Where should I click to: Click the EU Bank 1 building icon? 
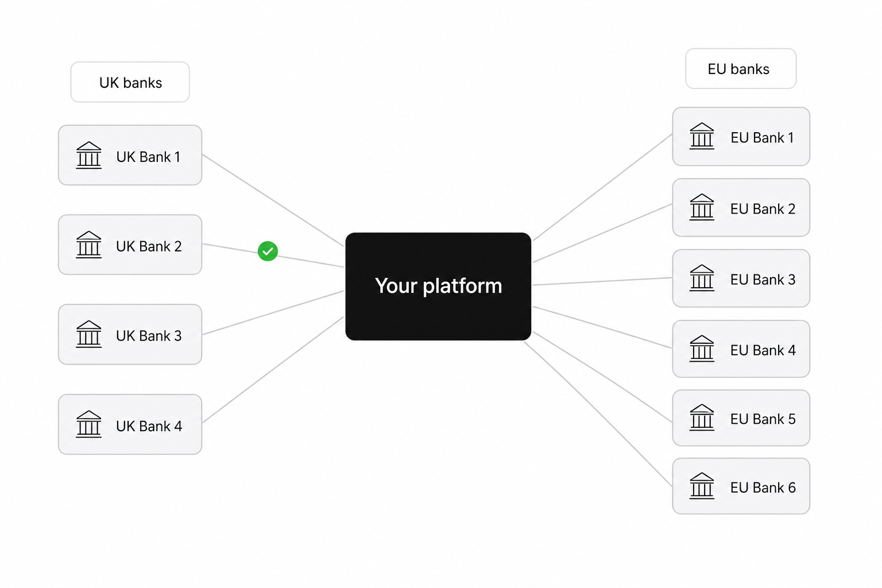702,136
